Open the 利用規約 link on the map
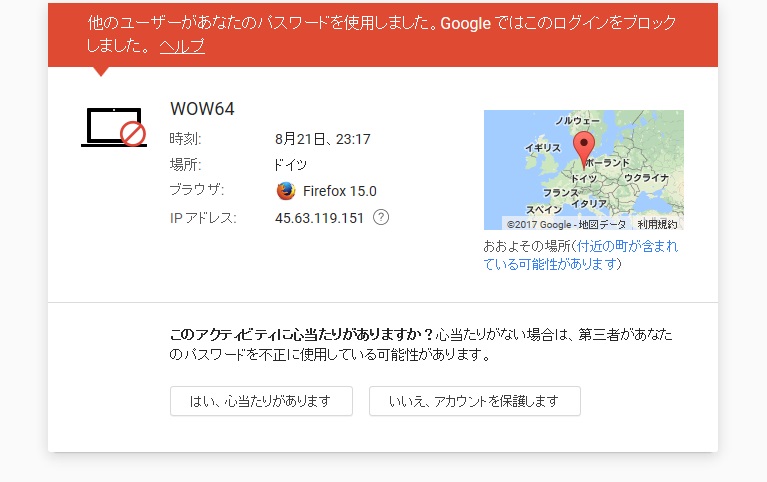 point(657,224)
